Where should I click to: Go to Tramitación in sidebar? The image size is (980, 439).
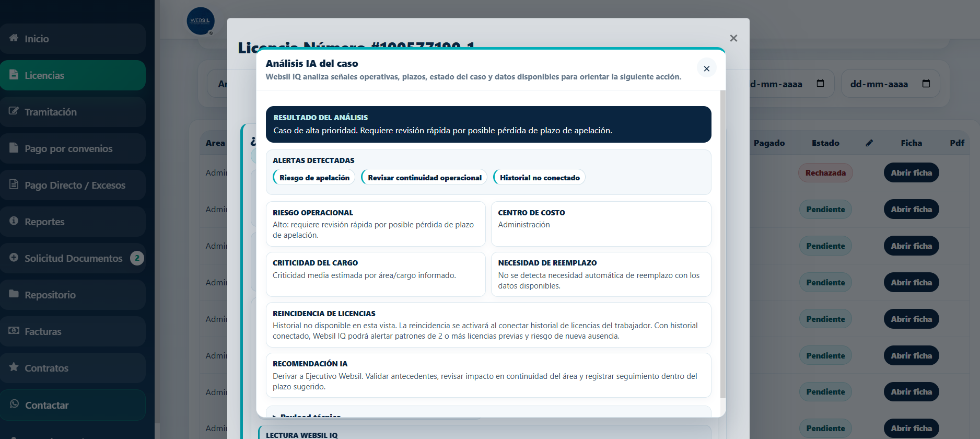click(x=73, y=112)
